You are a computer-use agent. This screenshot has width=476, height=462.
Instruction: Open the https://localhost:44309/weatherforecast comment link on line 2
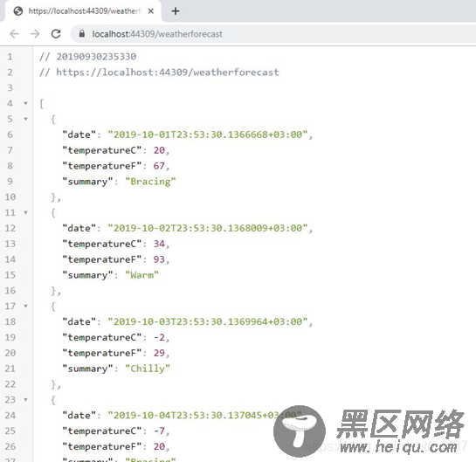coord(168,72)
